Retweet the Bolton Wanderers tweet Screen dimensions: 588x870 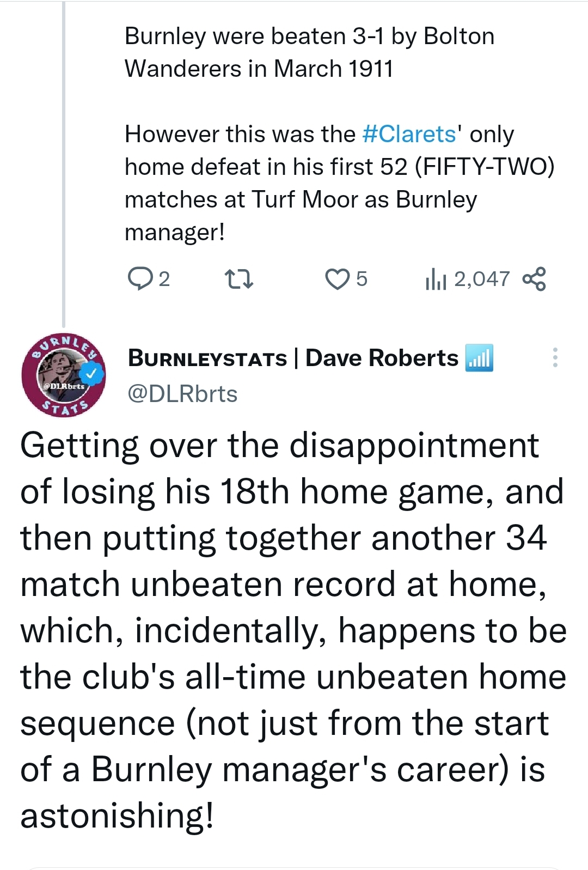[239, 279]
